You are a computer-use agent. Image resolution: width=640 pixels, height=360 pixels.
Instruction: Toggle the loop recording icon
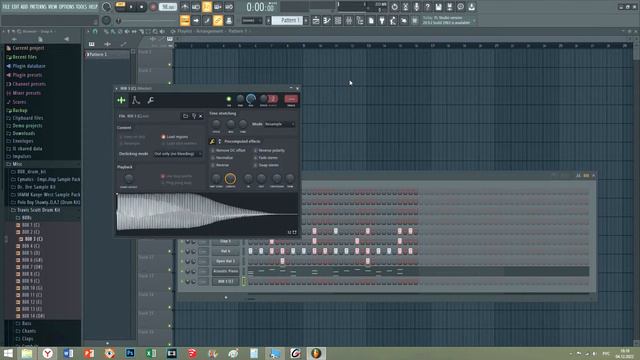[229, 7]
